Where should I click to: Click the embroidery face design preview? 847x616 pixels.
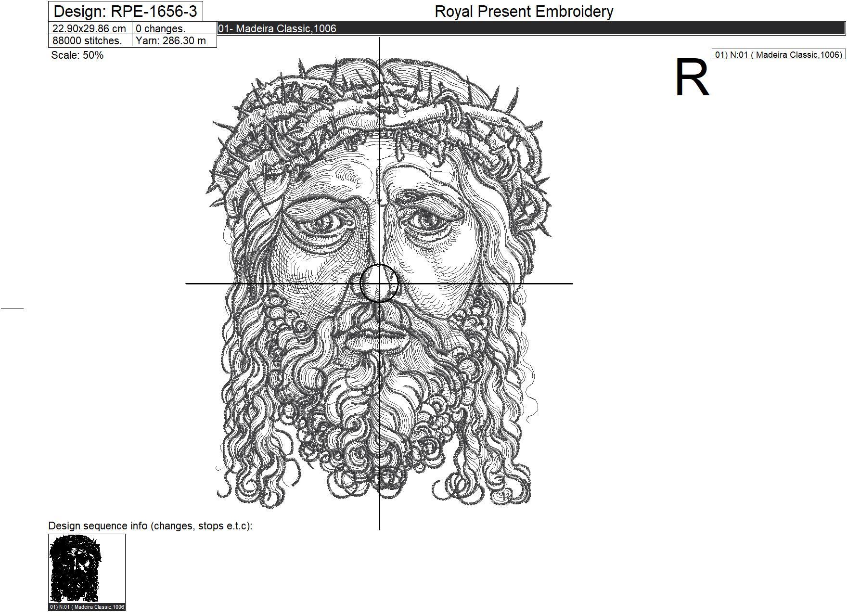378,283
